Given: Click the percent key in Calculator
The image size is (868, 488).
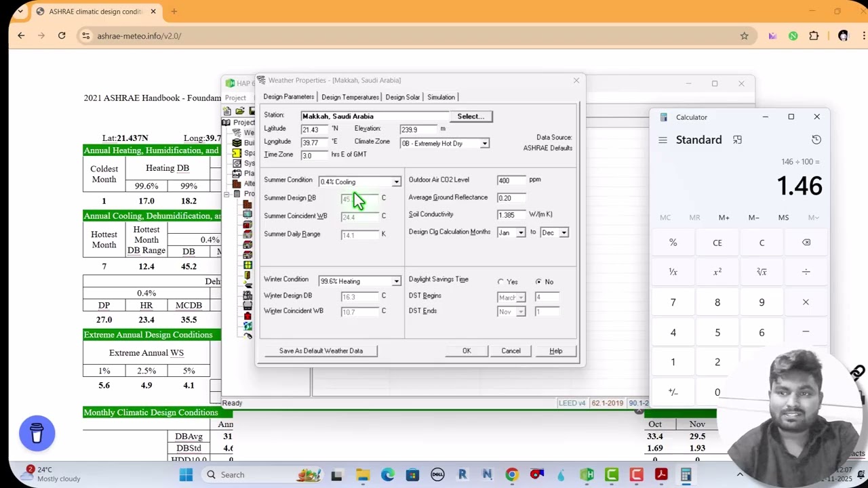Looking at the screenshot, I should coord(673,243).
